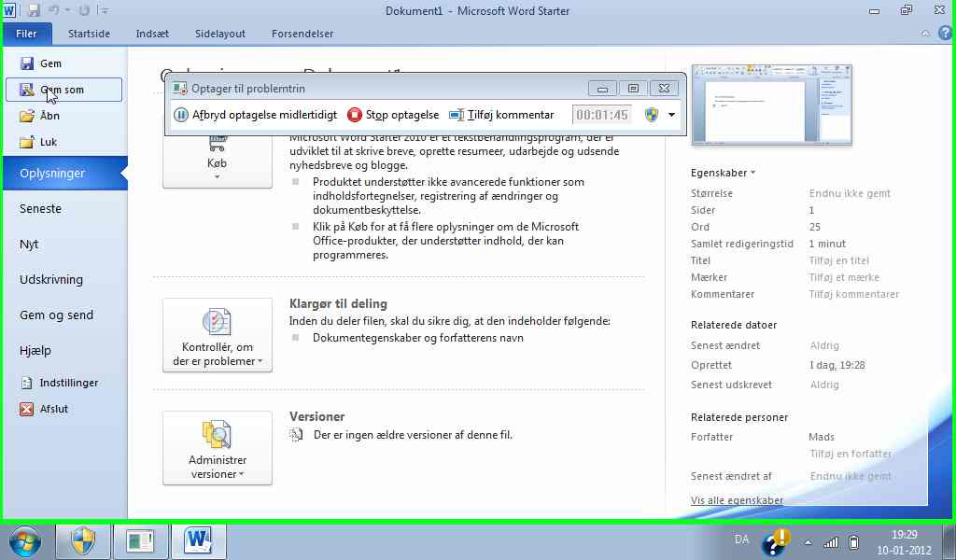This screenshot has height=560, width=956.
Task: Expand Administrer versioner dropdown
Action: coord(217,448)
